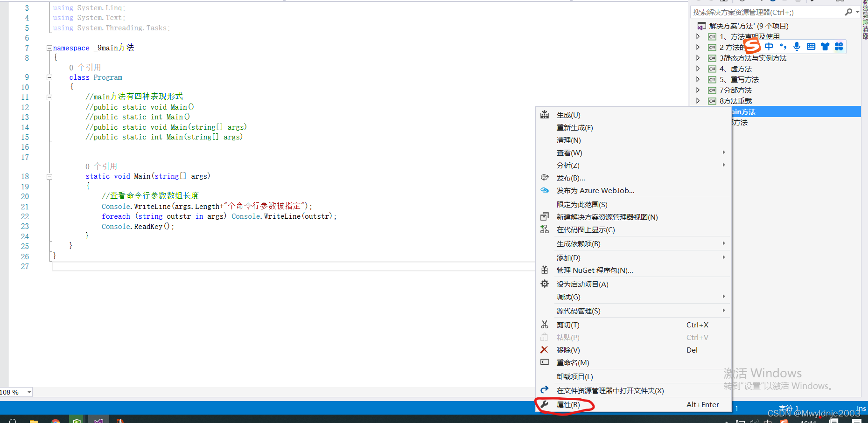Collapse the class Program region
868x423 pixels.
pos(49,77)
